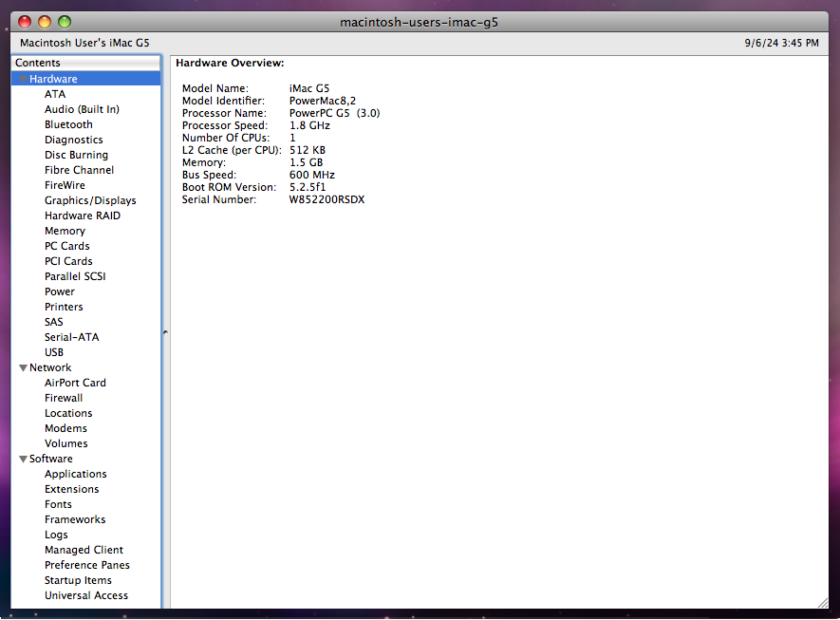Select ATA in the sidebar

coord(55,94)
